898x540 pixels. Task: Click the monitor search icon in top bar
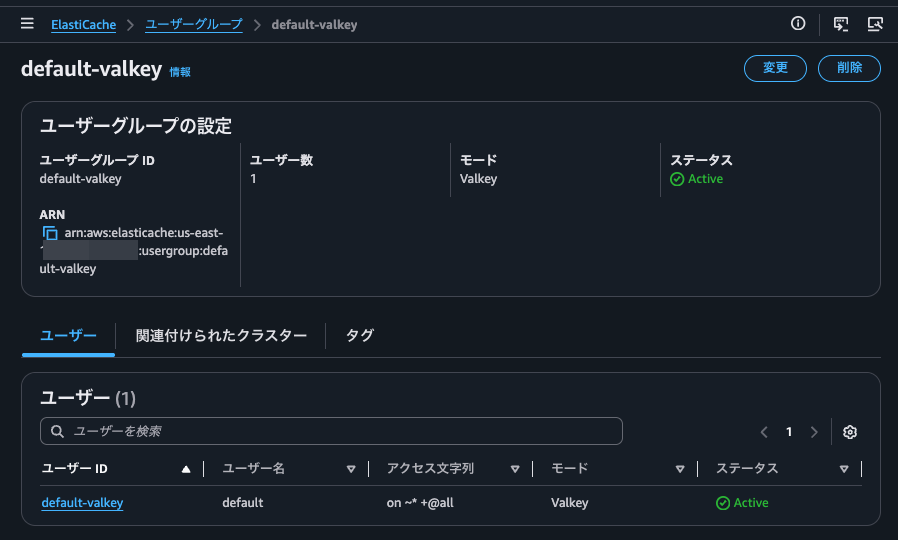click(x=875, y=24)
